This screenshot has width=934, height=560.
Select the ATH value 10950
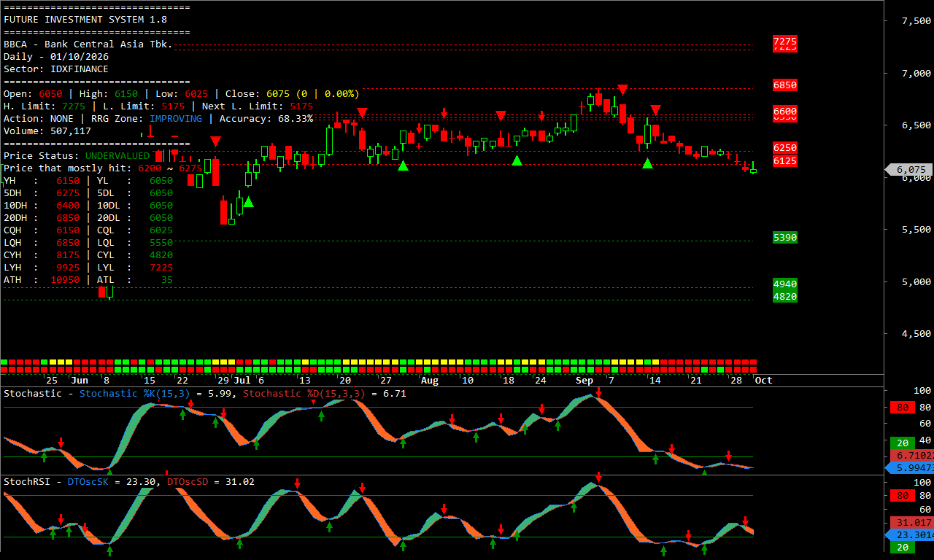65,280
